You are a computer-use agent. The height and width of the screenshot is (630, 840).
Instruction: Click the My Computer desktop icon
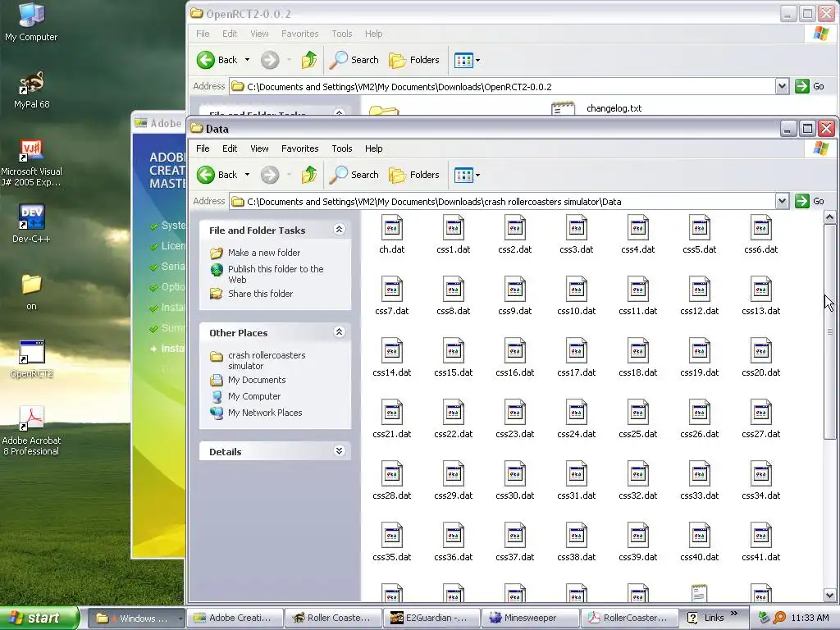point(31,22)
